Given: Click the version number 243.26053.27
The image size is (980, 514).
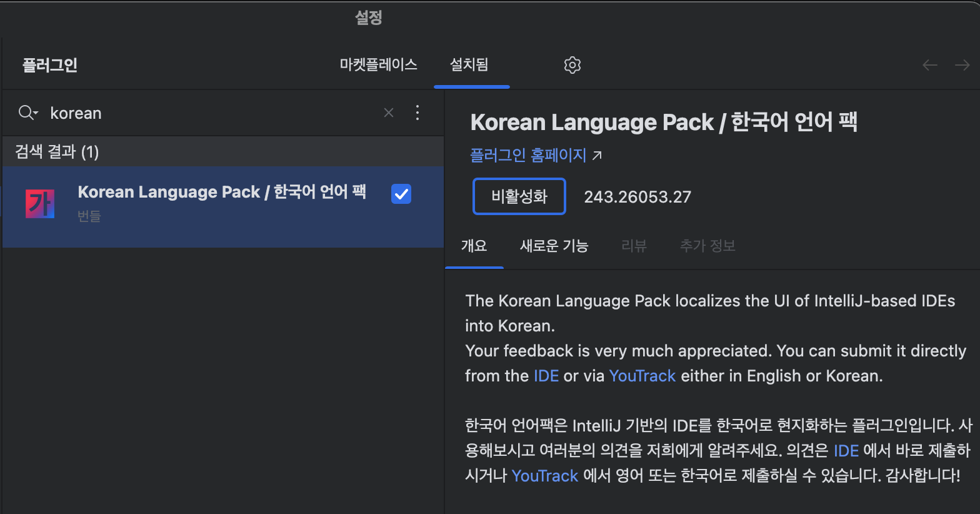Looking at the screenshot, I should coord(637,197).
